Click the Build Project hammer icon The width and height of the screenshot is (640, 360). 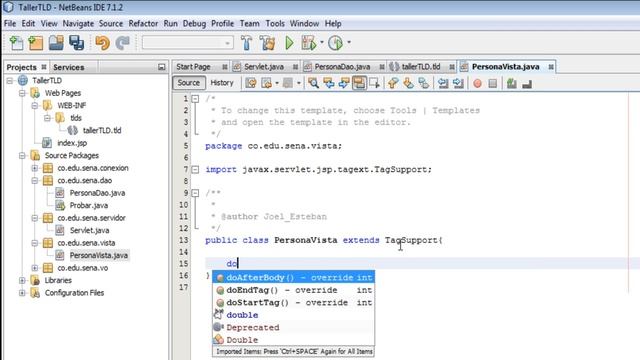point(246,42)
